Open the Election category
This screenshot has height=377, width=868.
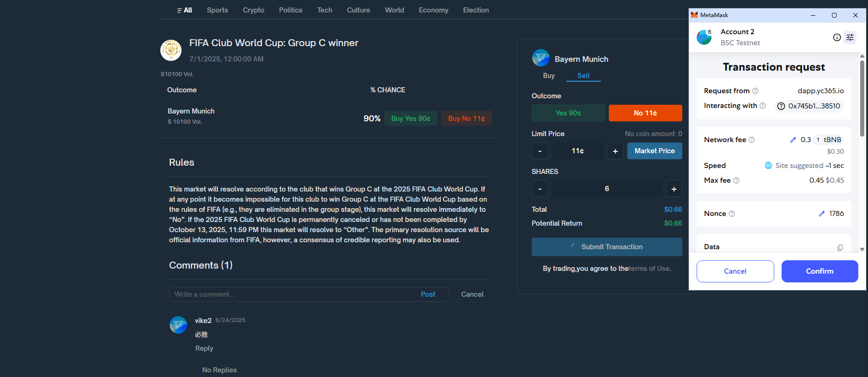coord(476,10)
